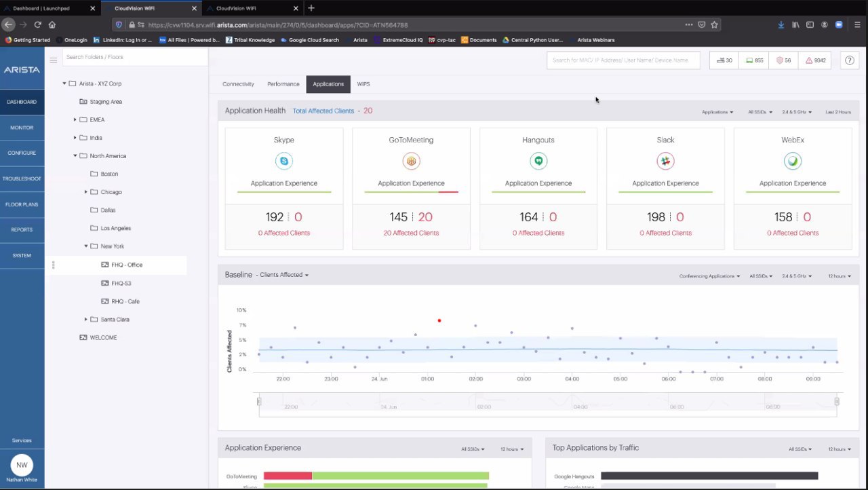Reload the page with the browser refresh icon
Image resolution: width=868 pixels, height=490 pixels.
(38, 24)
